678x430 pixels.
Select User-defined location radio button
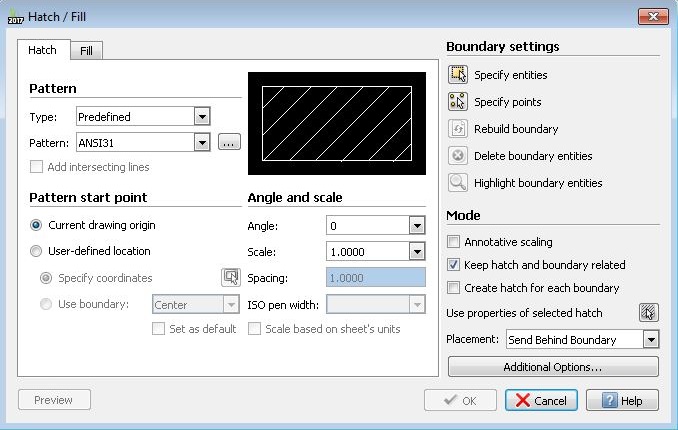pos(36,251)
